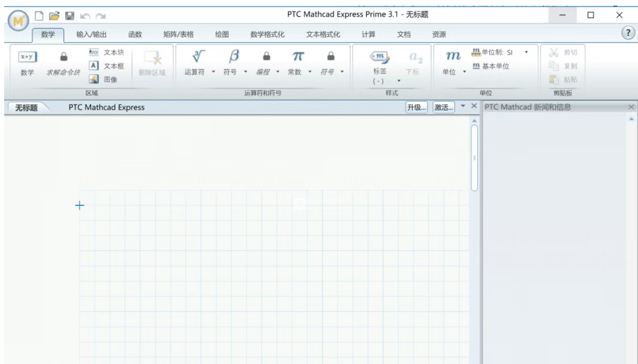The image size is (638, 364).
Task: Click the worksheet vertical scrollbar thumb
Action: point(474,158)
